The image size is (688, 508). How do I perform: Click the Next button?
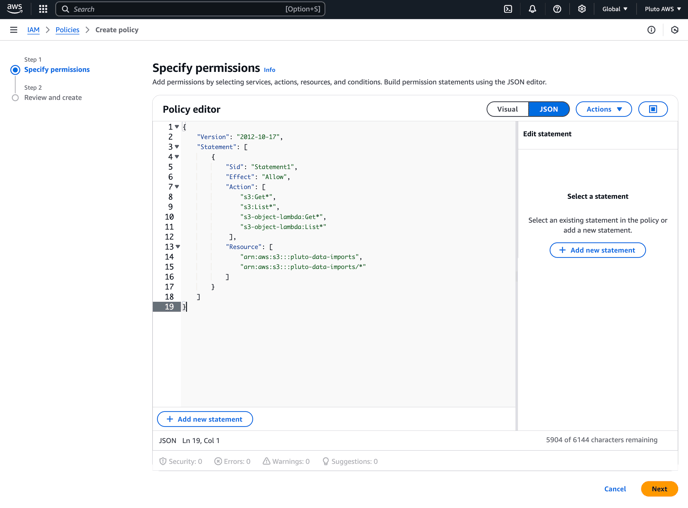659,489
